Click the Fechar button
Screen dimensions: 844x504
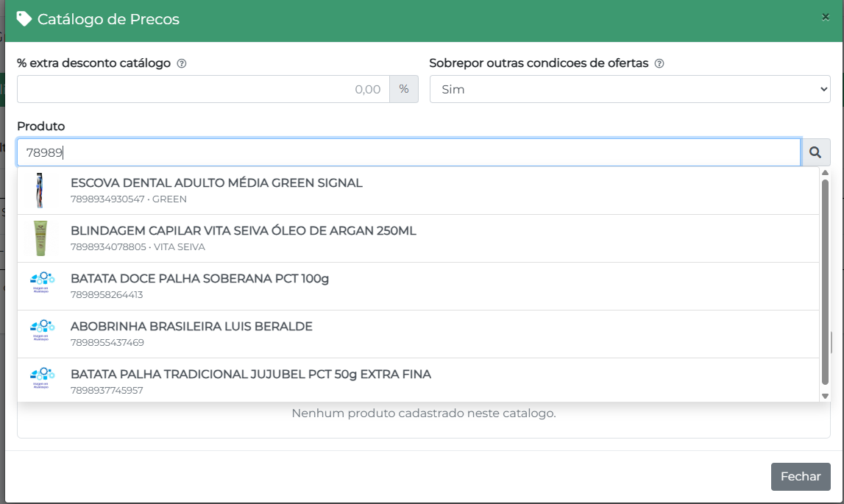click(x=801, y=477)
